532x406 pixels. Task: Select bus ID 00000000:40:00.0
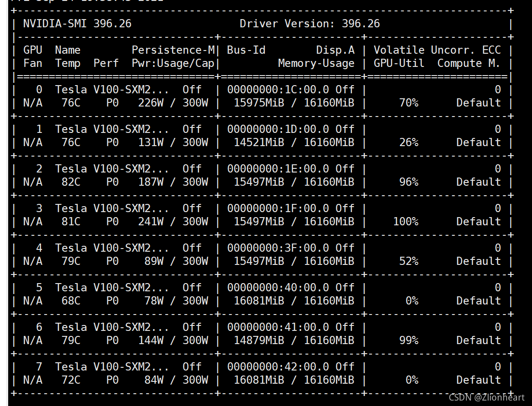tap(278, 288)
